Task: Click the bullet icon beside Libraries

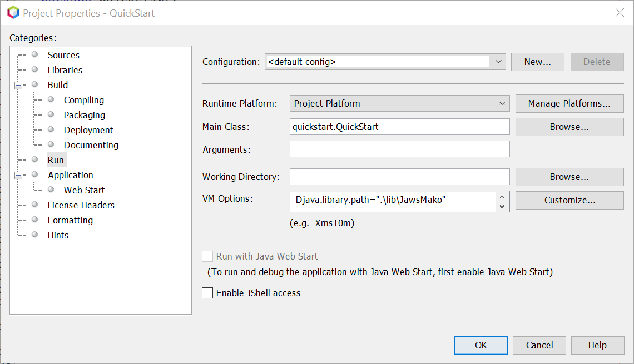Action: tap(35, 69)
